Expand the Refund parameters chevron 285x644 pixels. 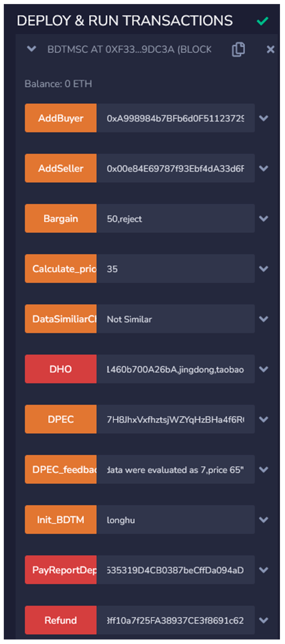(x=264, y=620)
